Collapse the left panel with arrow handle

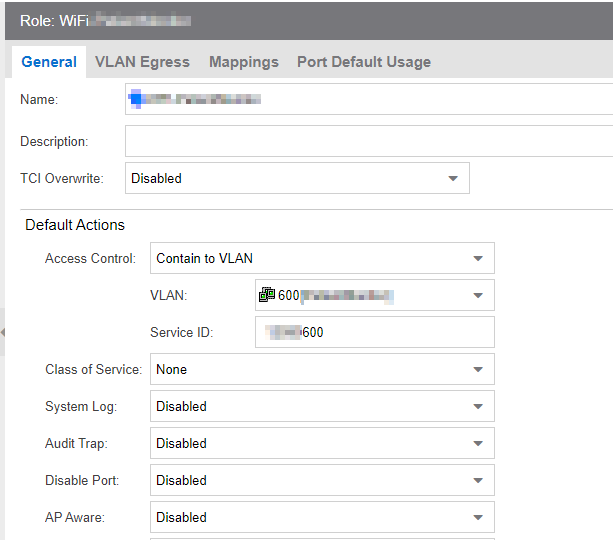3,333
